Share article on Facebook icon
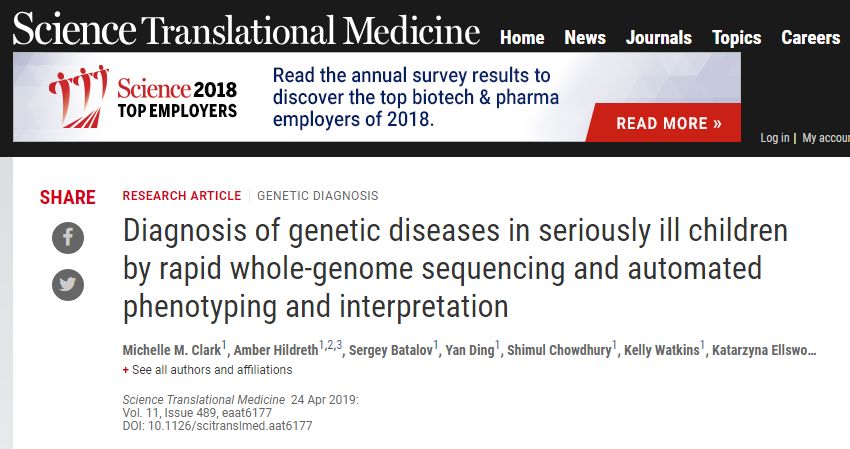Image resolution: width=850 pixels, height=449 pixels. [x=68, y=237]
